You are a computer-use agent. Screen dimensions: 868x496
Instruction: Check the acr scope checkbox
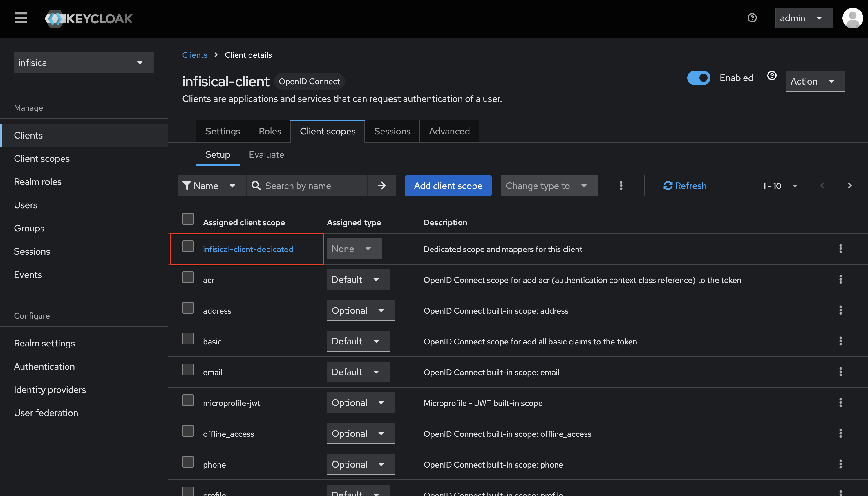click(x=188, y=277)
